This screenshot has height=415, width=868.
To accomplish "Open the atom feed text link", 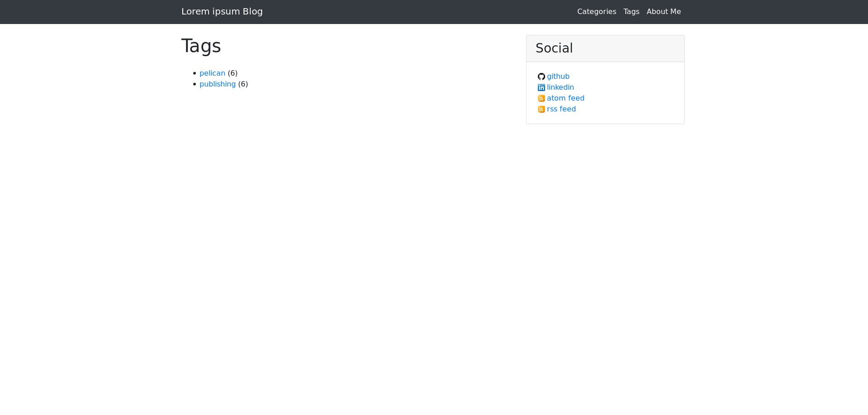I will [x=566, y=98].
